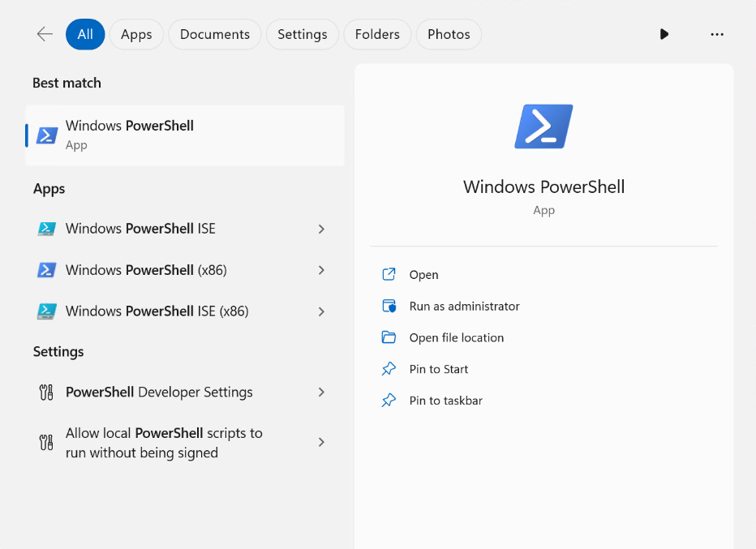This screenshot has height=549, width=756.
Task: Select the All filter tab
Action: (x=85, y=34)
